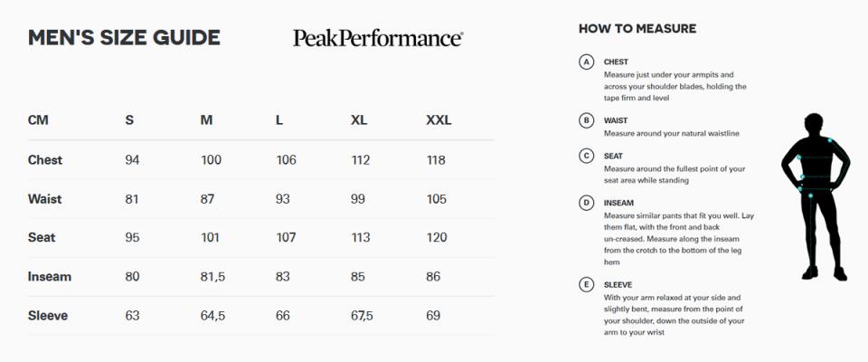Click the circled B icon for Waist
This screenshot has width=868, height=362.
pyautogui.click(x=586, y=120)
